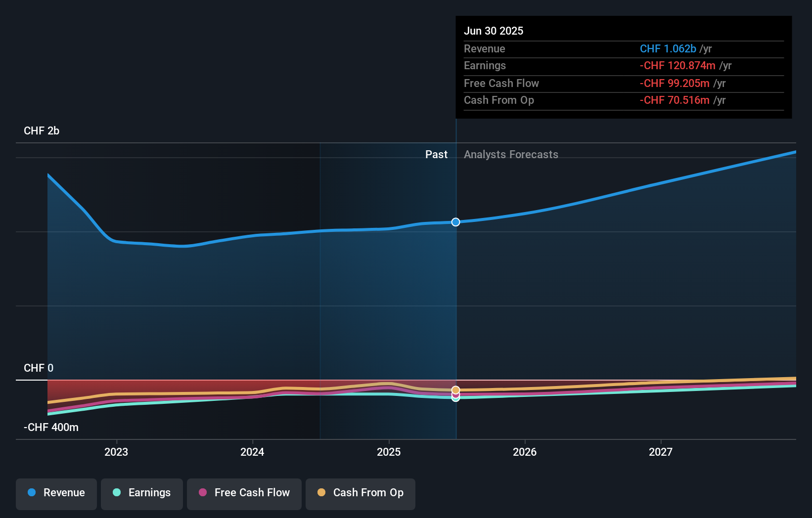
Task: Click the CHF 1.062b revenue value link
Action: [668, 48]
